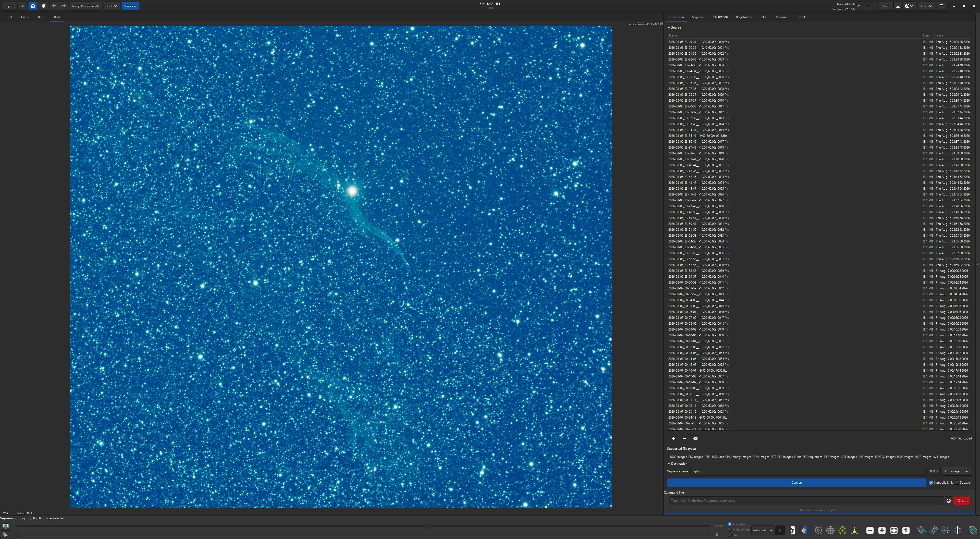Enable the Debayer checkbox

point(957,483)
